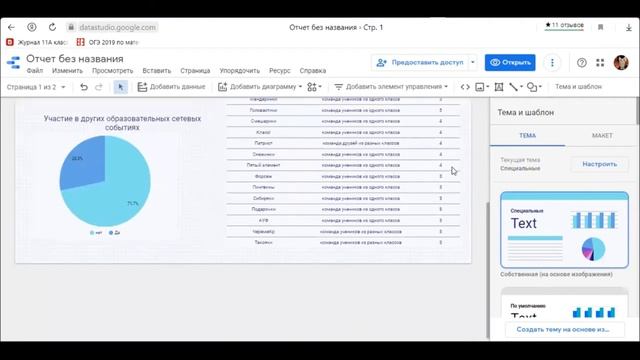Click table row Подарочки
640x360 pixels.
[x=343, y=209]
